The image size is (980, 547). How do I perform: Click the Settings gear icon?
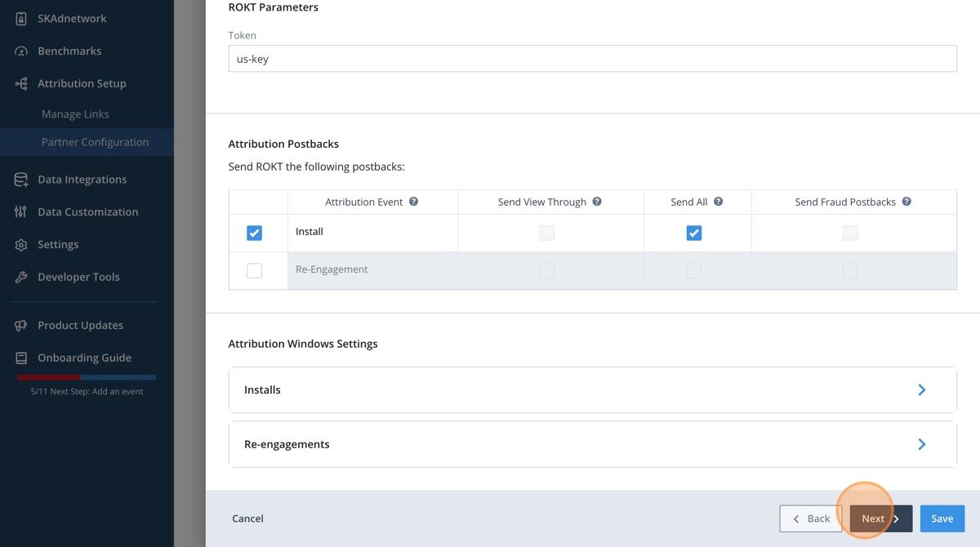[x=21, y=245]
